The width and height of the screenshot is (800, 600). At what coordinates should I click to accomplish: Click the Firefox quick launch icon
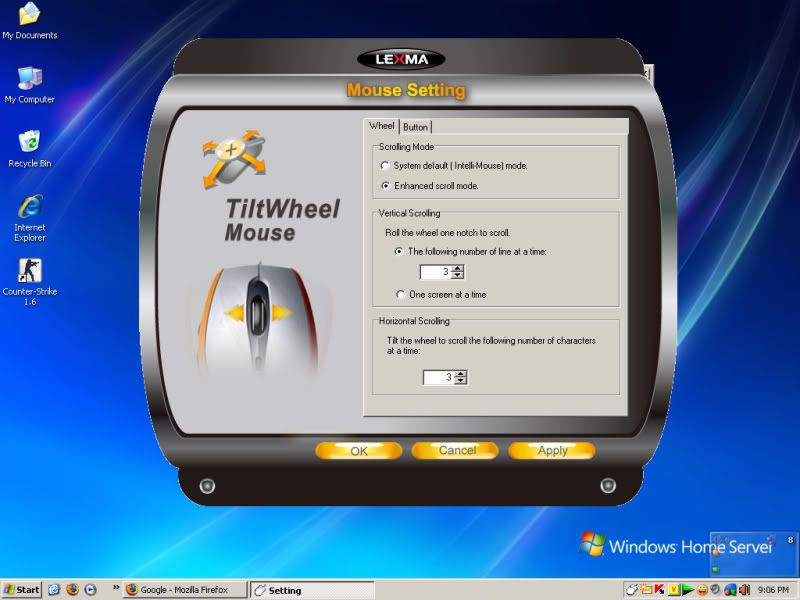tap(72, 590)
